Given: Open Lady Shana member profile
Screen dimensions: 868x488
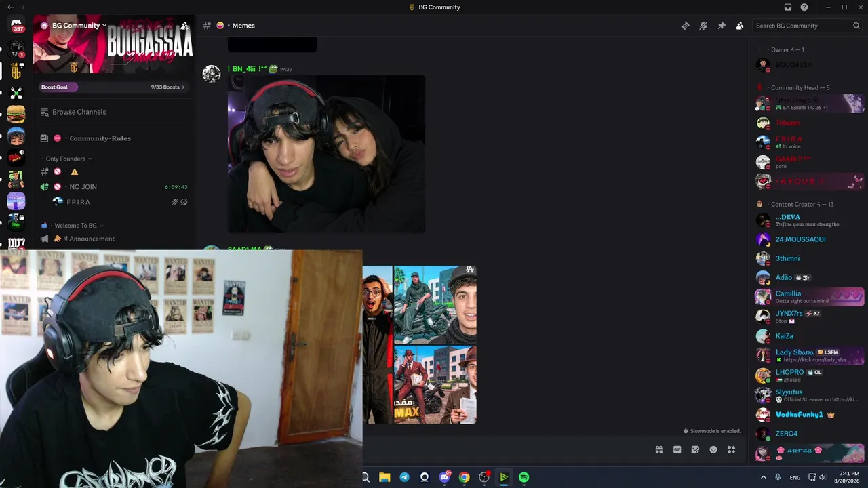Looking at the screenshot, I should point(810,355).
